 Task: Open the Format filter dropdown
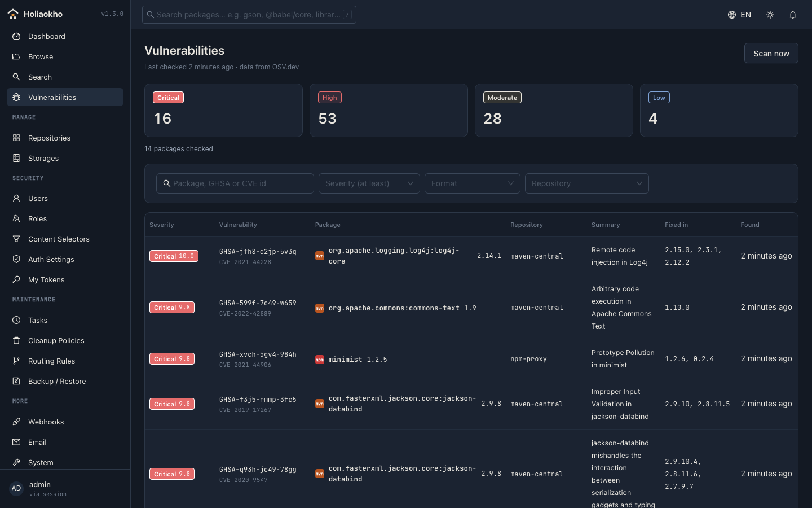click(x=473, y=183)
